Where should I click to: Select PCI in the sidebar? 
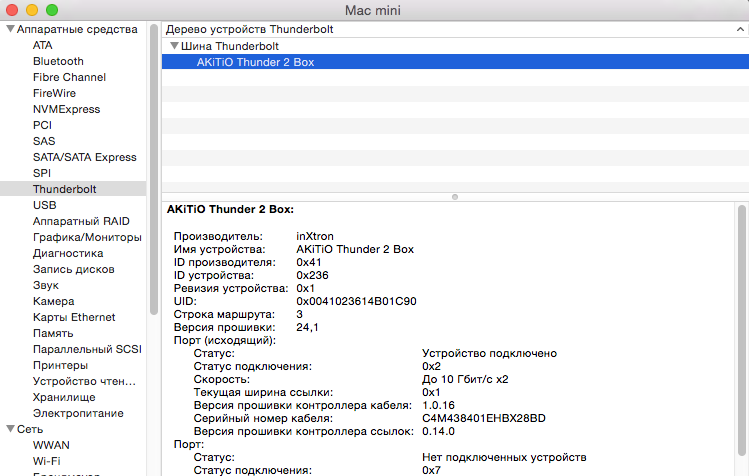coord(42,125)
